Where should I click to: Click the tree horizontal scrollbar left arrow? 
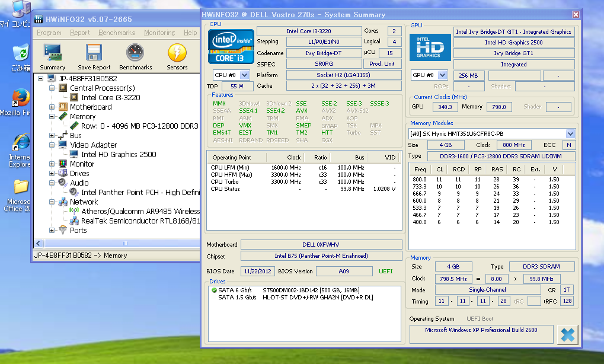point(39,244)
